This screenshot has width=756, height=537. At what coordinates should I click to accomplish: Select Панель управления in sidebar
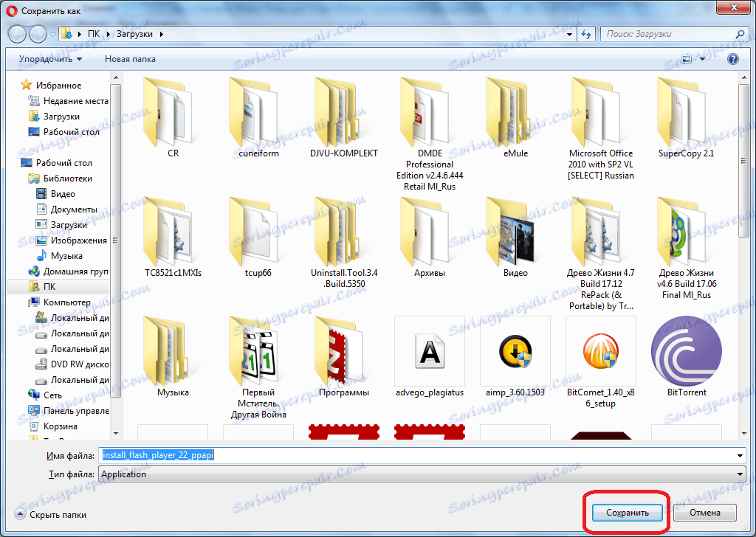pos(69,410)
